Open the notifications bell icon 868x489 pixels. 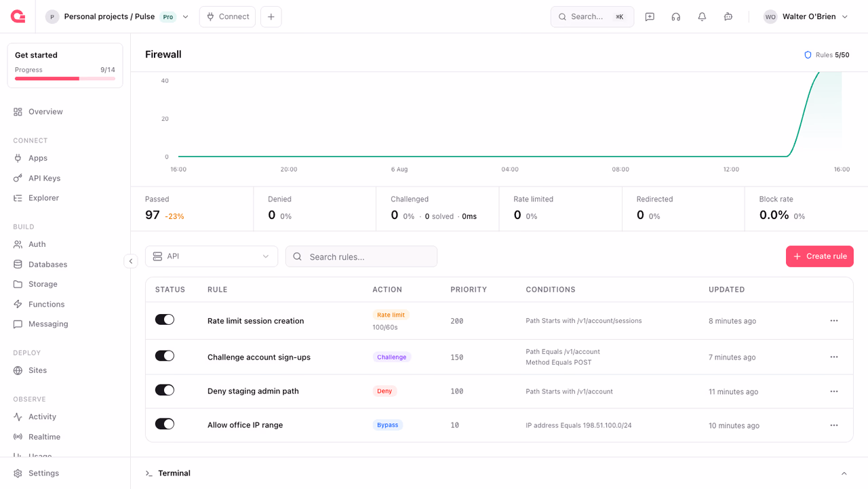coord(702,17)
